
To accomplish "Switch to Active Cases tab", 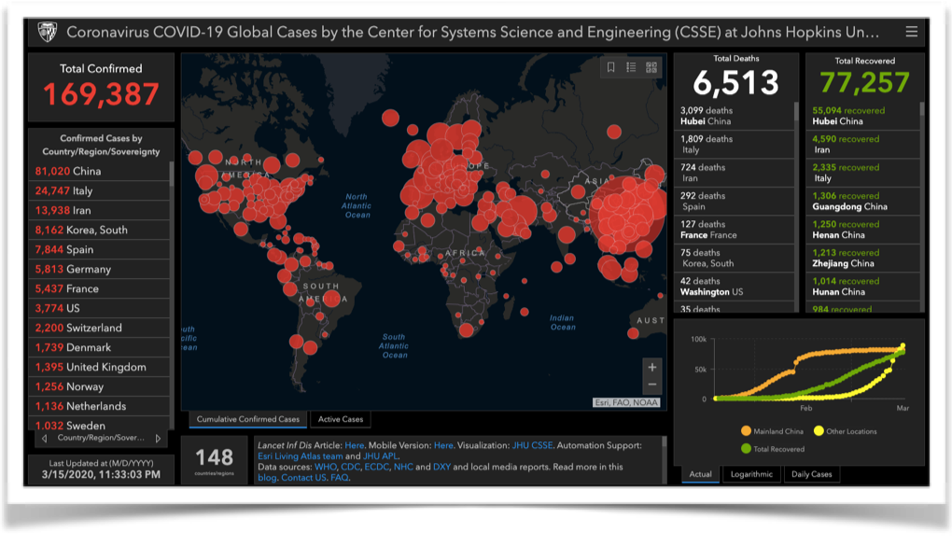I will pyautogui.click(x=341, y=419).
